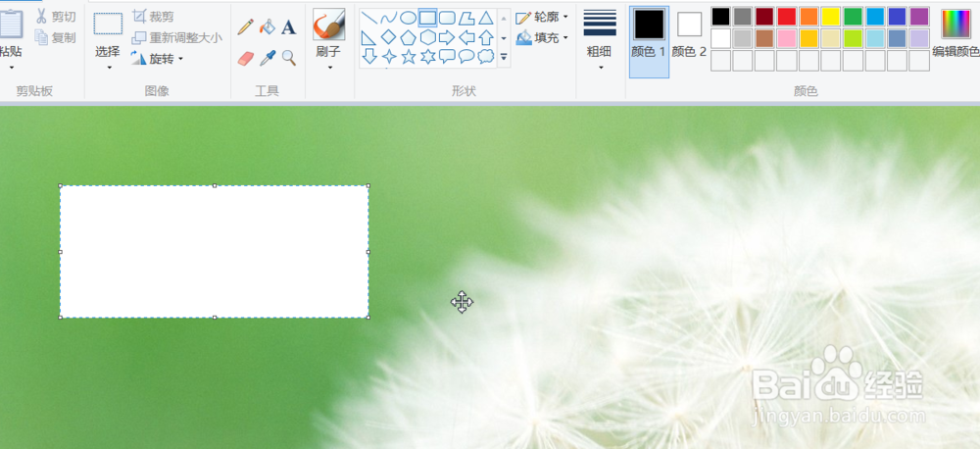Select the 刷子 brush tool icon
The width and height of the screenshot is (980, 449).
[328, 25]
